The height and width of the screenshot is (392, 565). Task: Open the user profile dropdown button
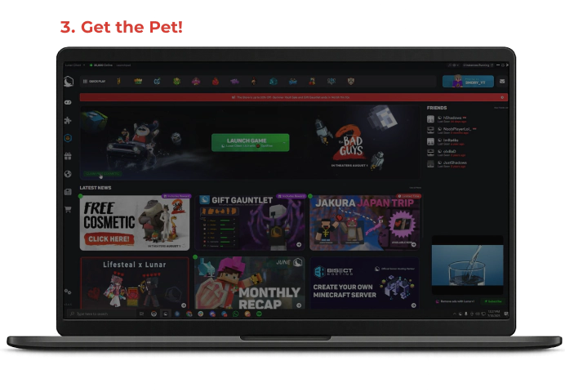coord(468,82)
